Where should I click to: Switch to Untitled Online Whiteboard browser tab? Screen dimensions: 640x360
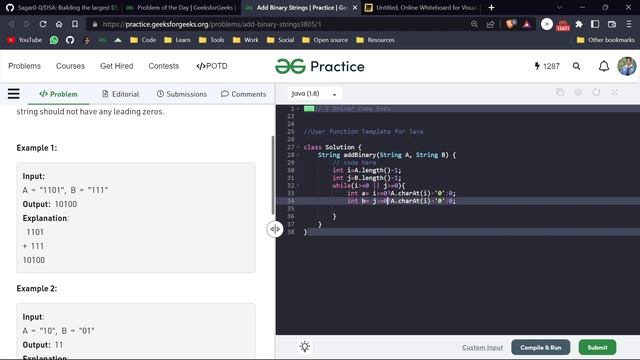(x=420, y=7)
